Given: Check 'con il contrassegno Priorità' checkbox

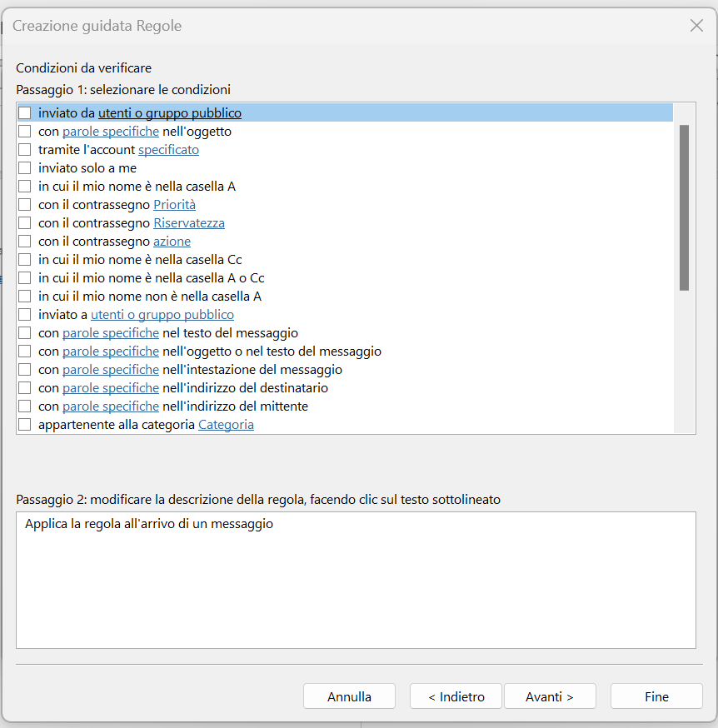Looking at the screenshot, I should click(25, 204).
